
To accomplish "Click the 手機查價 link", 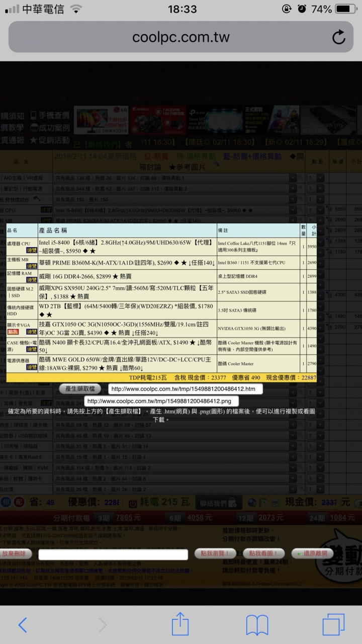I will coord(50,115).
